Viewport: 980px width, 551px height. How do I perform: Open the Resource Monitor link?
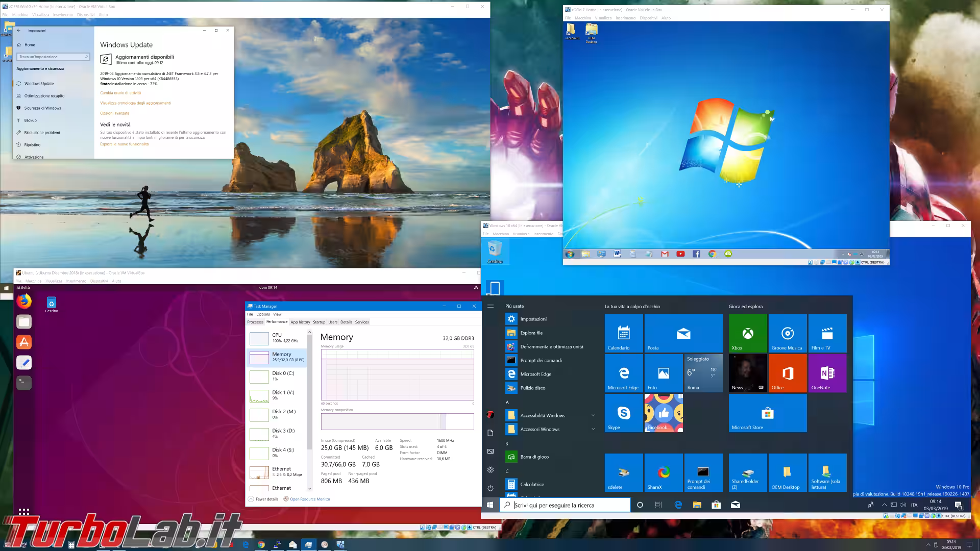310,499
